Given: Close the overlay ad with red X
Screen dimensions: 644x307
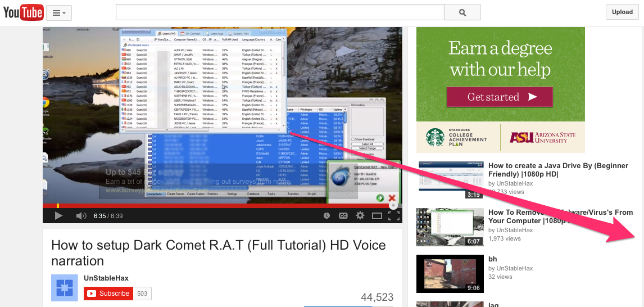Looking at the screenshot, I should pyautogui.click(x=392, y=198).
